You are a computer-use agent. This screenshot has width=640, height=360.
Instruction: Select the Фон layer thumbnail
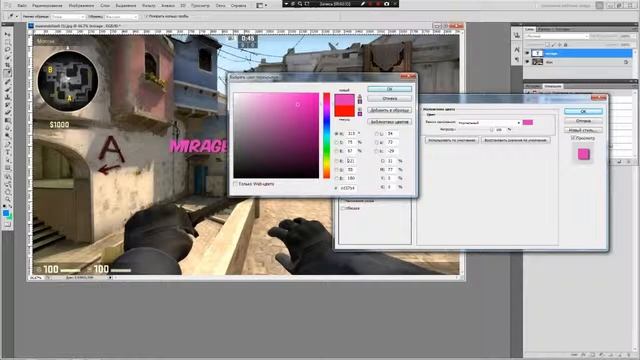538,62
